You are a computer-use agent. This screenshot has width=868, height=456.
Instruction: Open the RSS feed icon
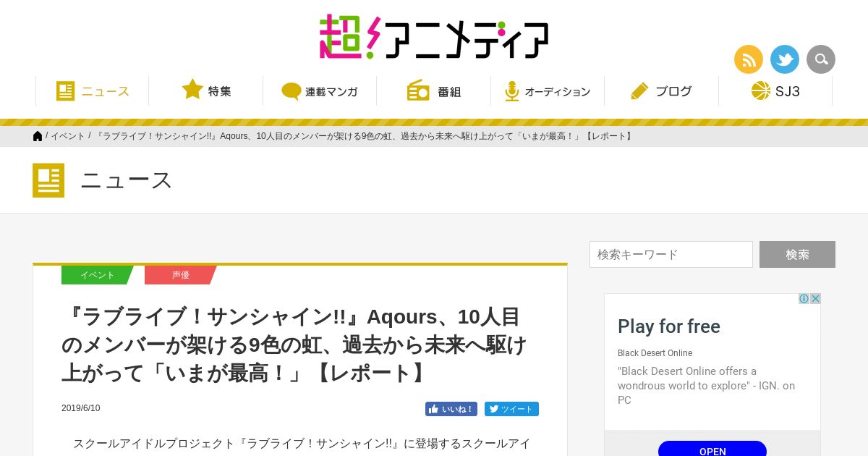coord(749,59)
